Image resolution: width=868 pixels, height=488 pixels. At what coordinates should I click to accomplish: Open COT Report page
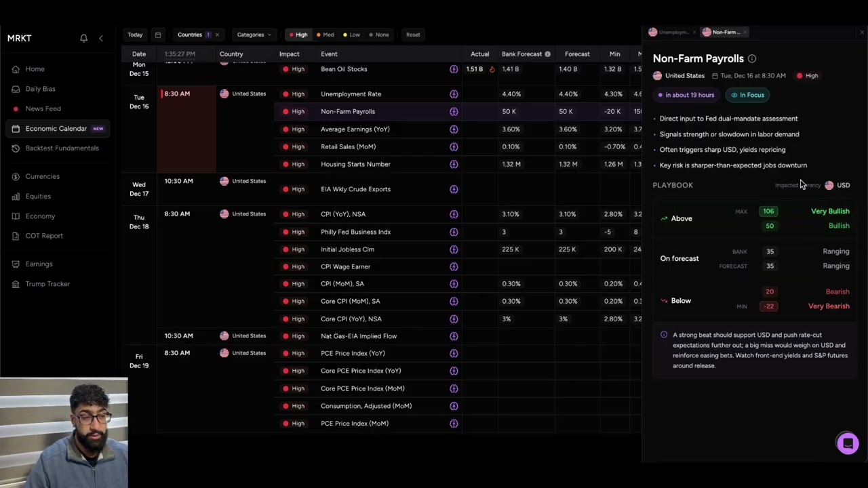44,236
